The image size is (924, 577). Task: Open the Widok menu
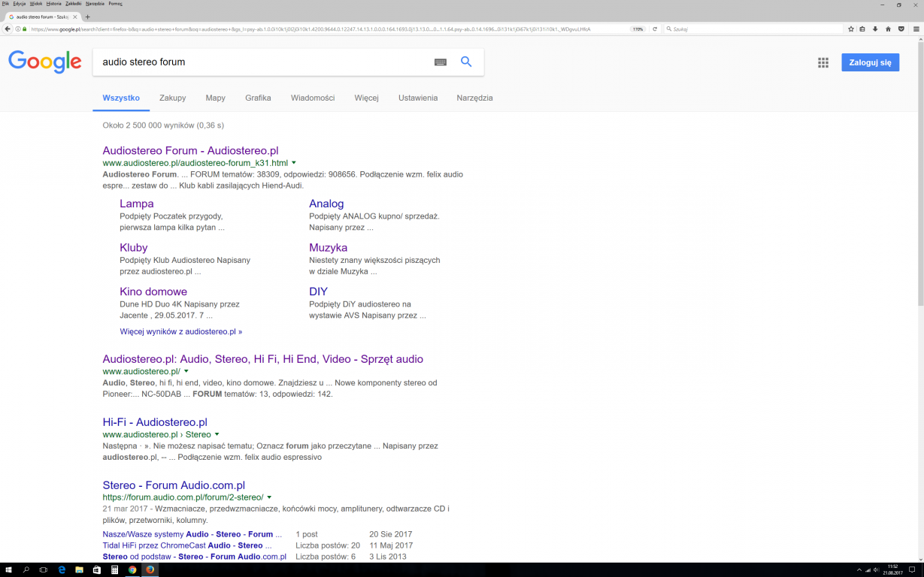pos(36,4)
